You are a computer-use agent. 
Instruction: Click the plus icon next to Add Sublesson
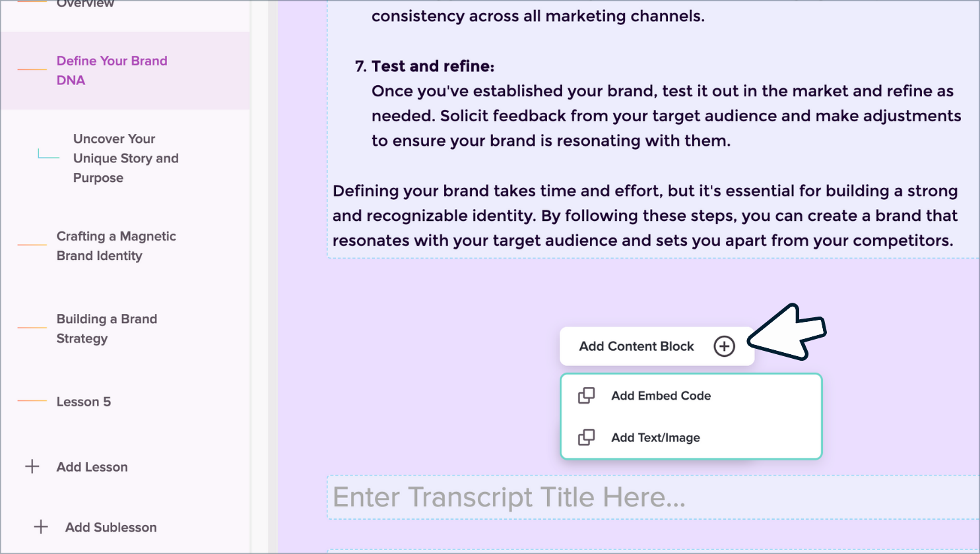pyautogui.click(x=41, y=527)
